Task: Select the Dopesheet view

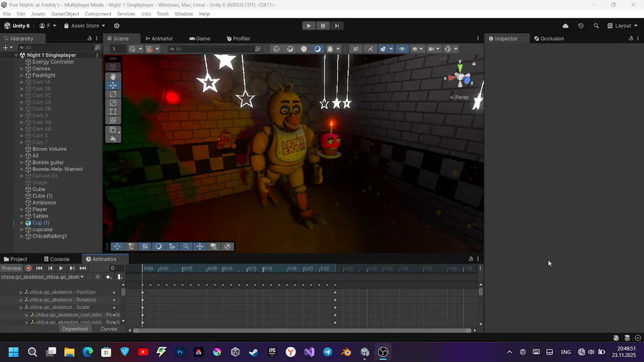Action: (x=75, y=329)
